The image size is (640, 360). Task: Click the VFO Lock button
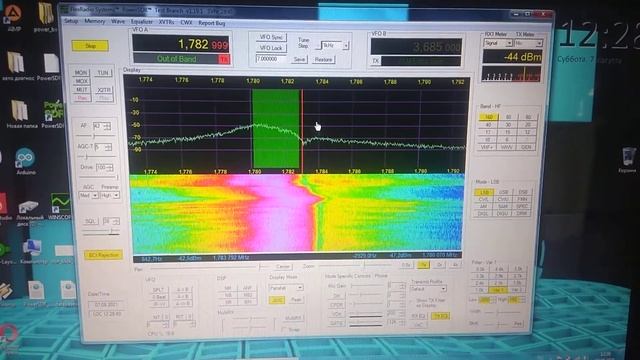271,48
